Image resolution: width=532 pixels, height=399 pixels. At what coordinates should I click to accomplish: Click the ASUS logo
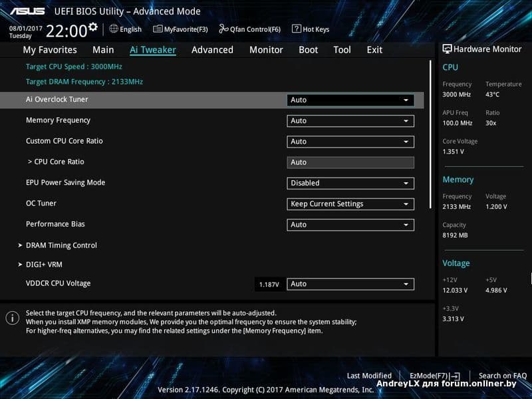coord(27,11)
